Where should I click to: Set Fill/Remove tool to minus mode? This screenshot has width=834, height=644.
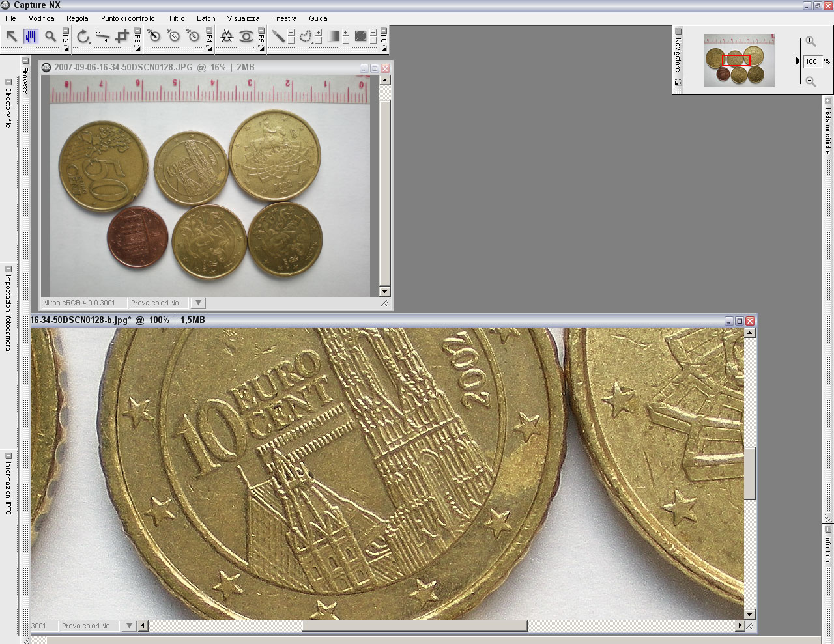[x=373, y=40]
